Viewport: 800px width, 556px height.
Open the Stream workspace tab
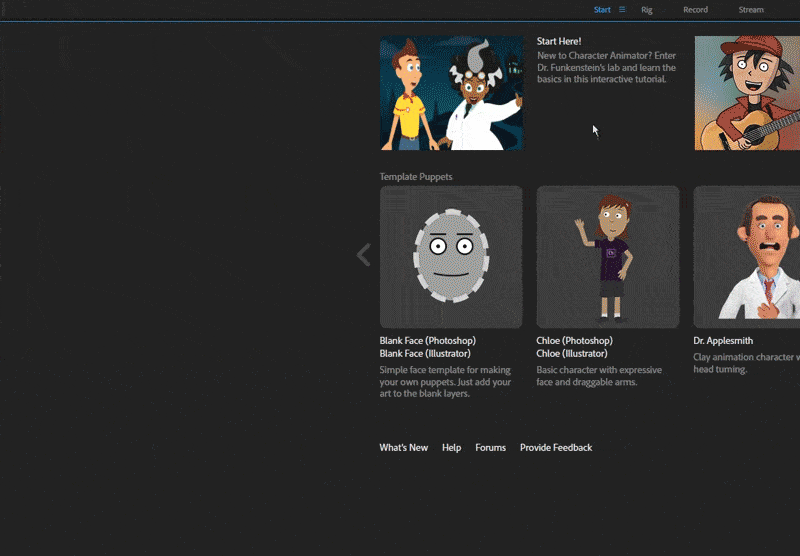point(750,10)
